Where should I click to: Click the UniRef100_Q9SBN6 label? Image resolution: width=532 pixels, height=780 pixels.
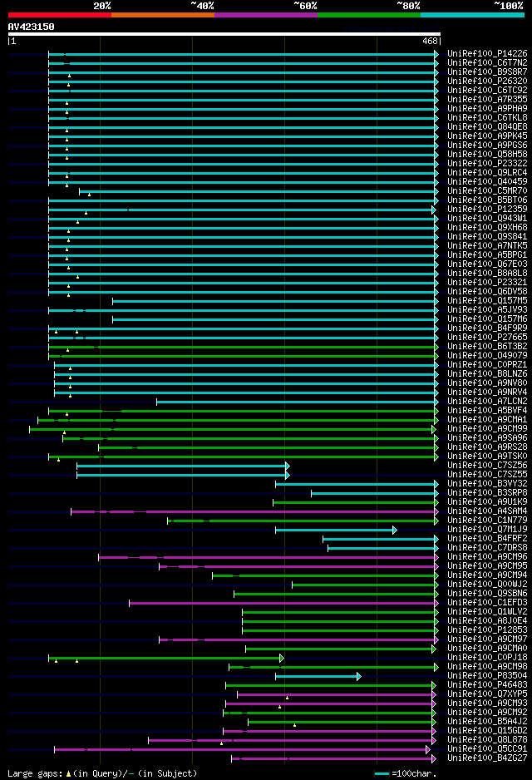[487, 594]
